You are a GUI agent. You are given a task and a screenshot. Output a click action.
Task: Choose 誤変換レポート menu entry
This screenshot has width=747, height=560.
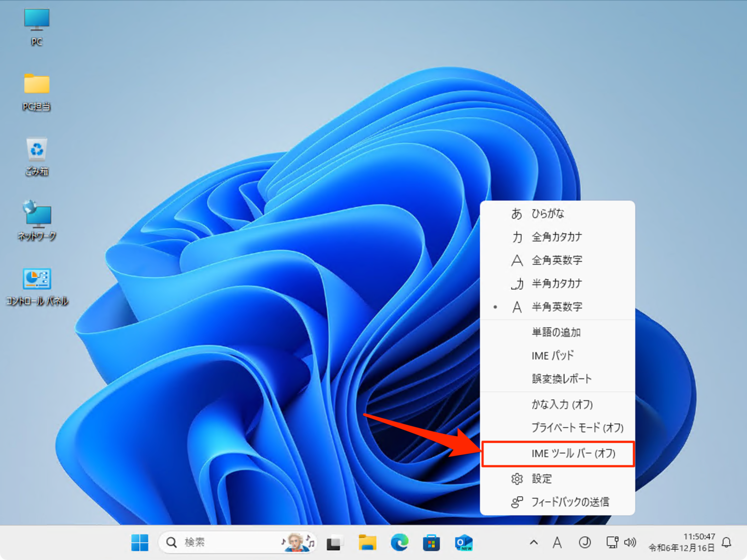(x=557, y=379)
